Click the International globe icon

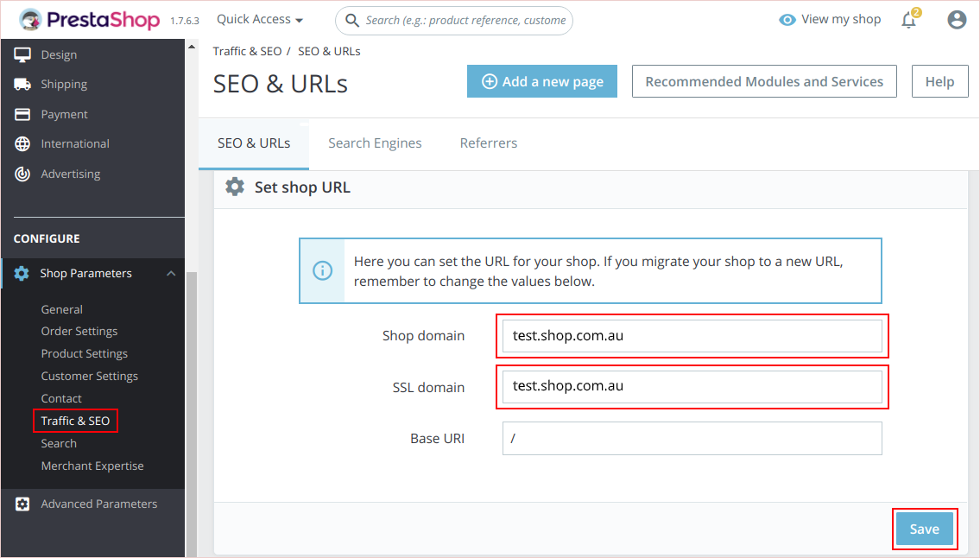click(22, 144)
